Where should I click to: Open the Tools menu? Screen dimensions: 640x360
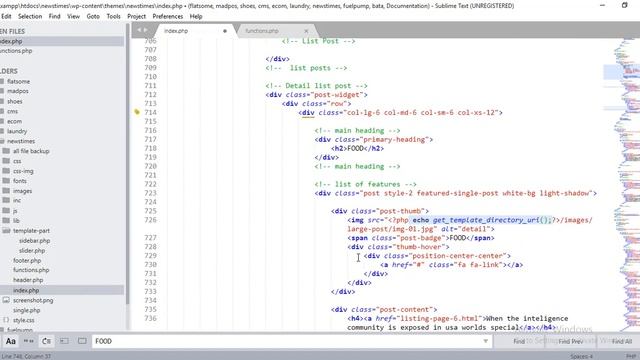tap(113, 16)
